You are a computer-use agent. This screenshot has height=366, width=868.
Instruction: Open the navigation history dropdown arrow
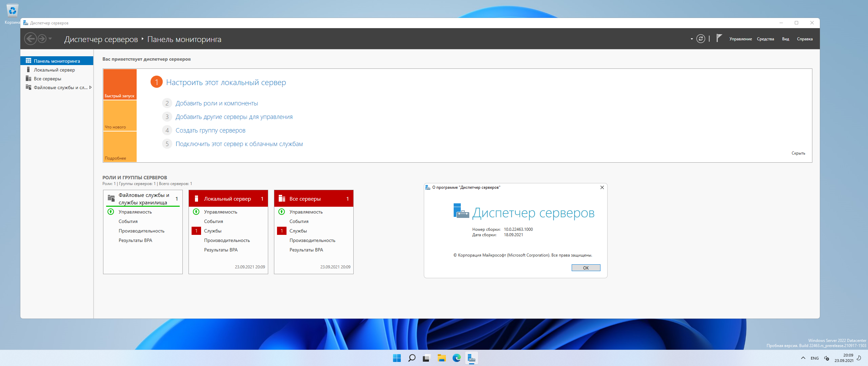(50, 39)
